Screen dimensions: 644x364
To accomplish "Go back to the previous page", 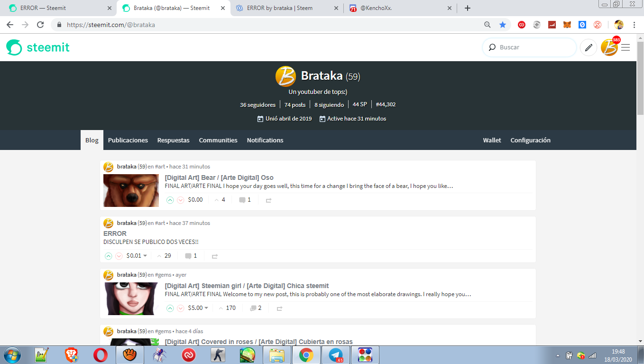I will pos(10,25).
